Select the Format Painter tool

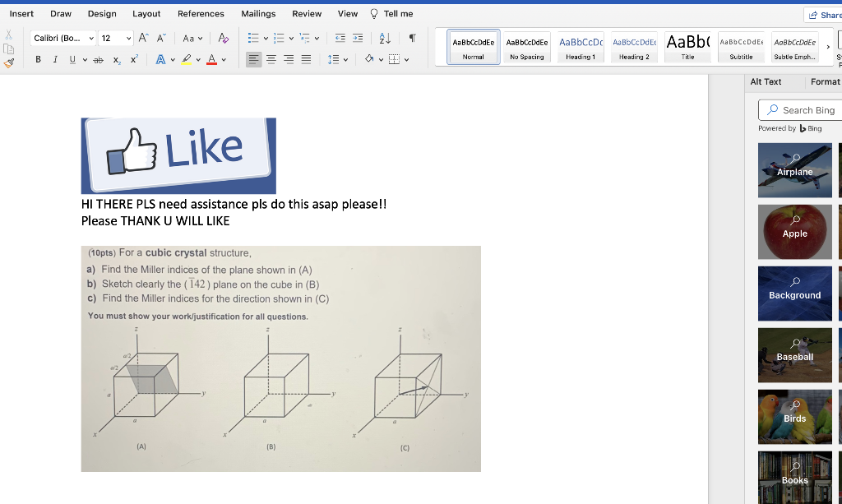tap(8, 62)
